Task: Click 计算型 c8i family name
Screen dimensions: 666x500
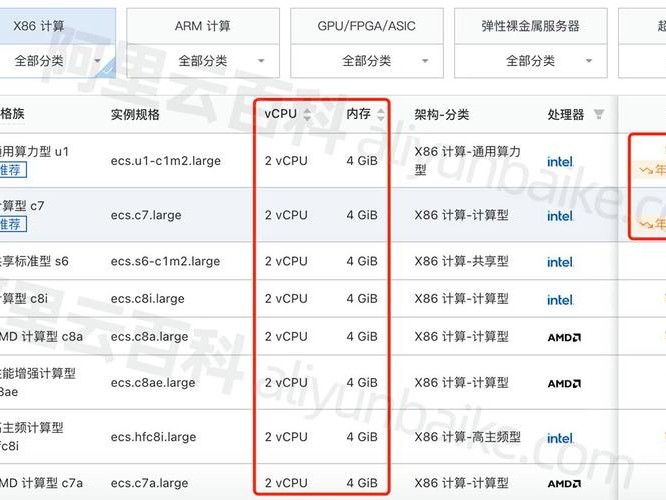Action: coord(24,298)
